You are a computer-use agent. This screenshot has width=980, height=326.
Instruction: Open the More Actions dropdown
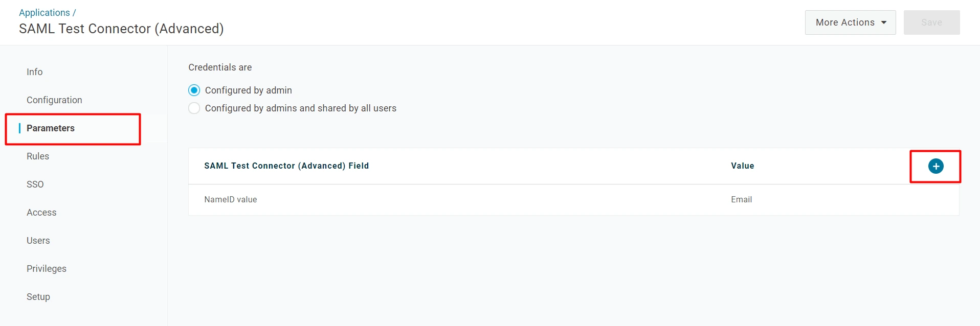850,22
